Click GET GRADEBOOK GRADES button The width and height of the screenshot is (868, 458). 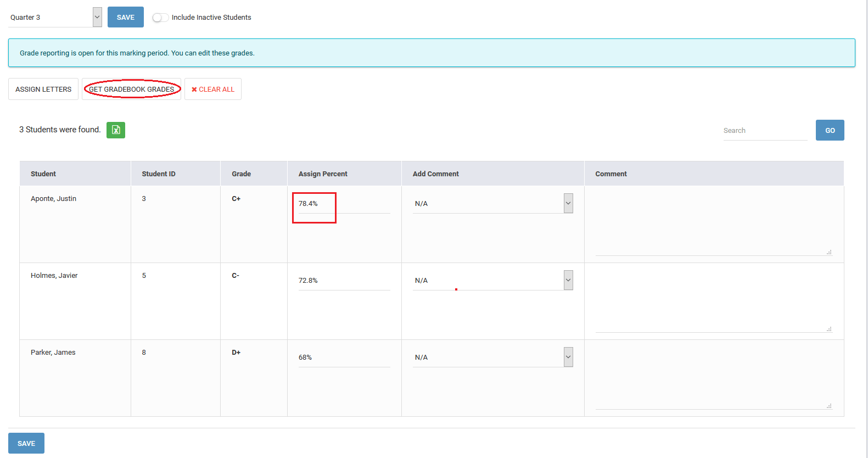[132, 89]
